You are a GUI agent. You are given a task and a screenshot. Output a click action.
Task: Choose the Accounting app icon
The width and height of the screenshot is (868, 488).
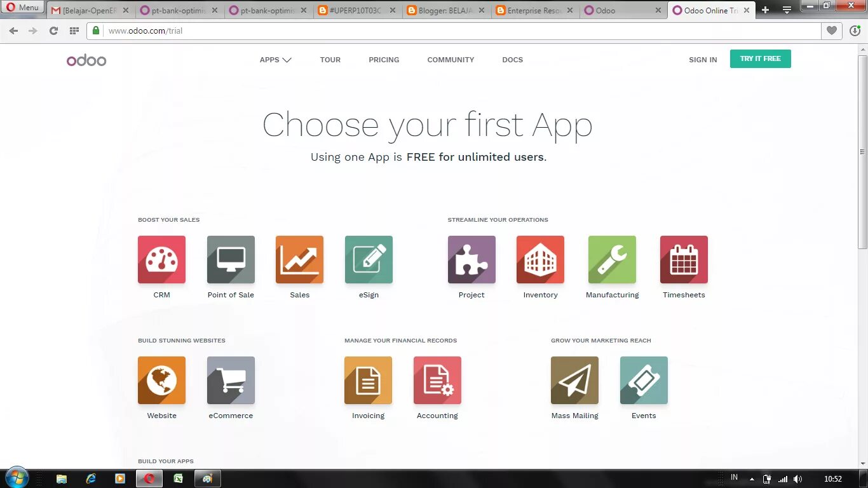click(437, 381)
